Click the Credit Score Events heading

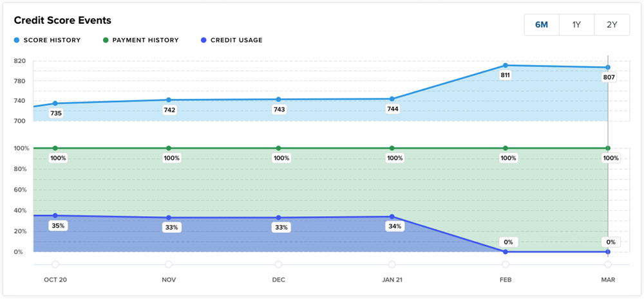point(63,20)
